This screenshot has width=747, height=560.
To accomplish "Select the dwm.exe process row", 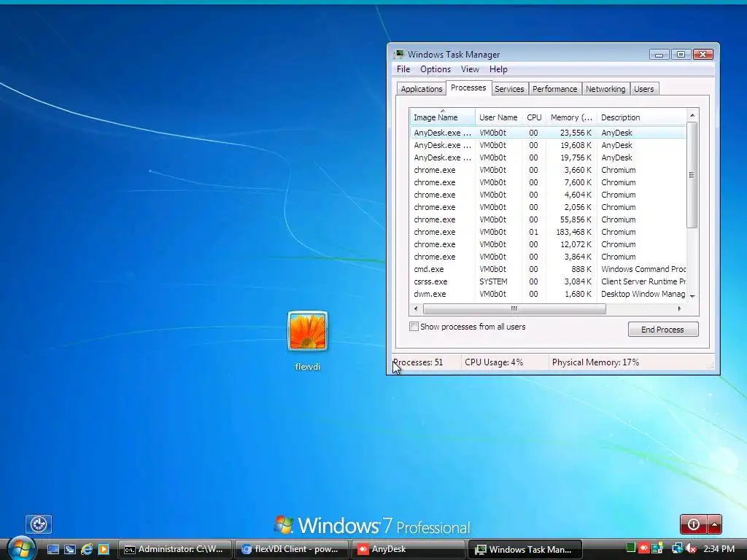I will (x=548, y=294).
